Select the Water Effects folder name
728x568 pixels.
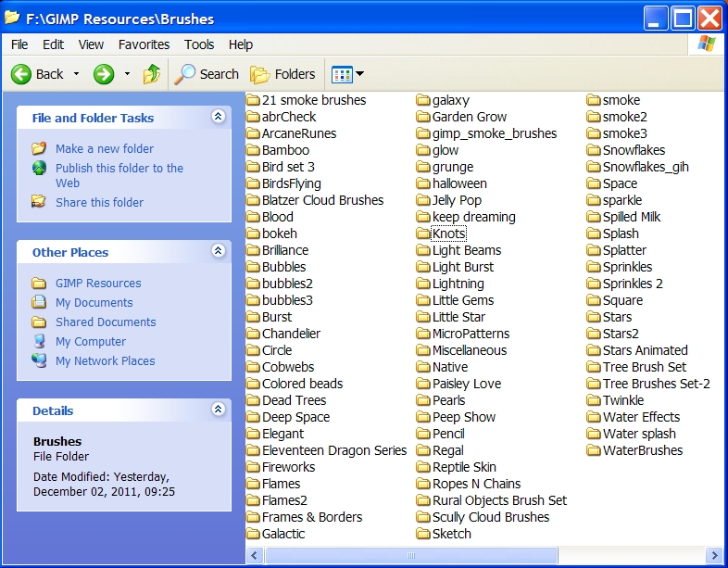coord(641,417)
